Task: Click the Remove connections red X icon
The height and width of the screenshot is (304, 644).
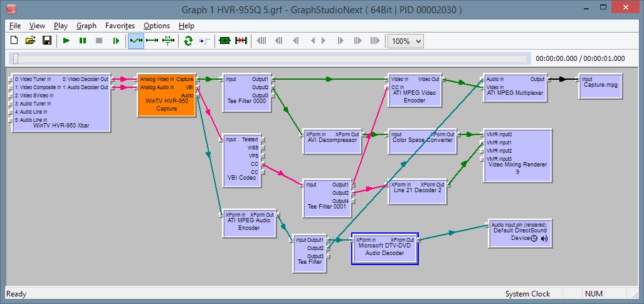Action: [x=241, y=41]
